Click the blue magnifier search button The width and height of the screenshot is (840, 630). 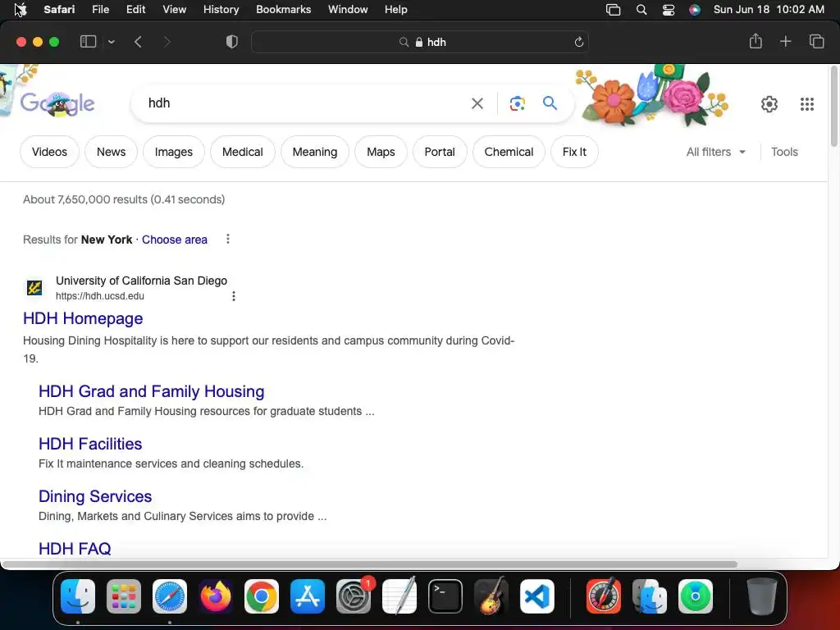pyautogui.click(x=550, y=103)
